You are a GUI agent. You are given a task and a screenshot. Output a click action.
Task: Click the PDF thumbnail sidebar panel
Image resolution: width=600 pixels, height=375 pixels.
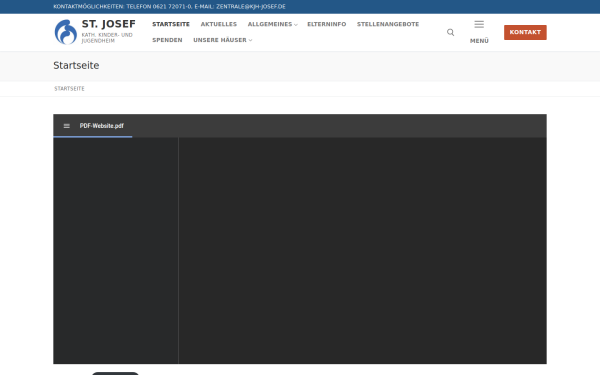click(x=116, y=251)
